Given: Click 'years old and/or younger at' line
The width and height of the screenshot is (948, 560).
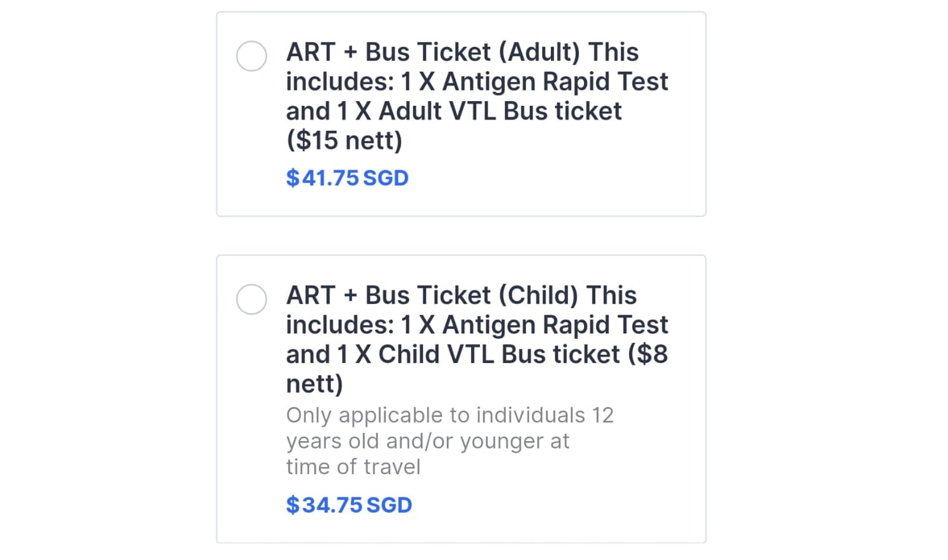Looking at the screenshot, I should click(x=427, y=441).
